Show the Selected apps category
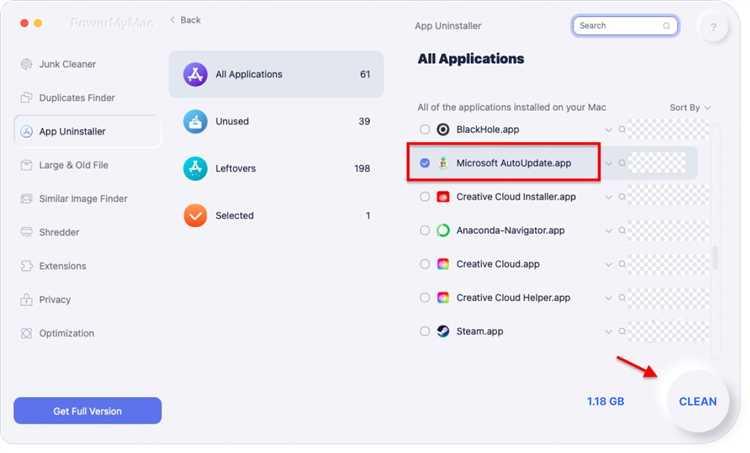The width and height of the screenshot is (750, 453). pyautogui.click(x=276, y=216)
